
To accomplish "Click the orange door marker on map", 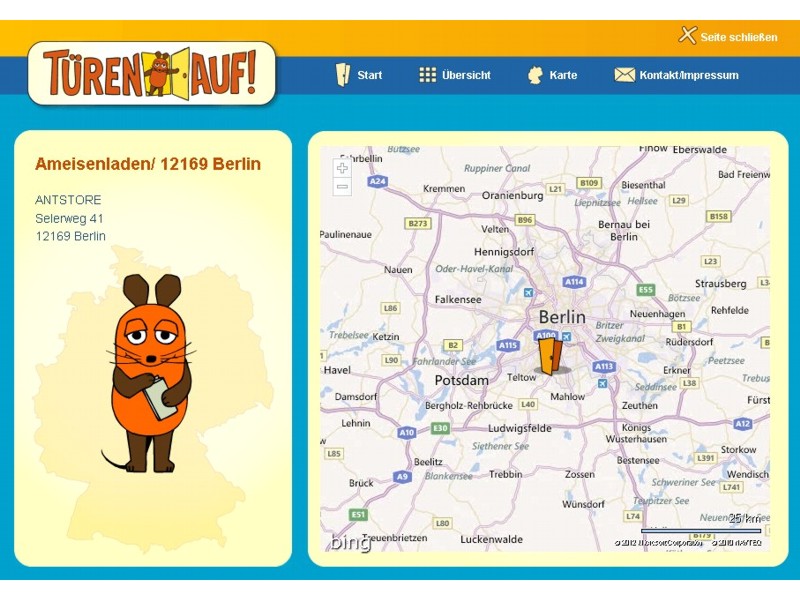I will pyautogui.click(x=550, y=357).
